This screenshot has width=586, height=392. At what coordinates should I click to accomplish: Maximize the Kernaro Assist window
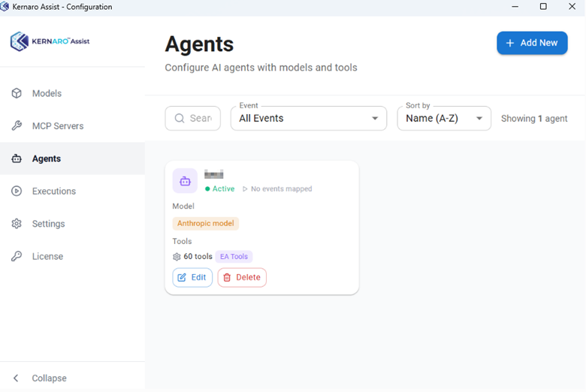tap(543, 7)
